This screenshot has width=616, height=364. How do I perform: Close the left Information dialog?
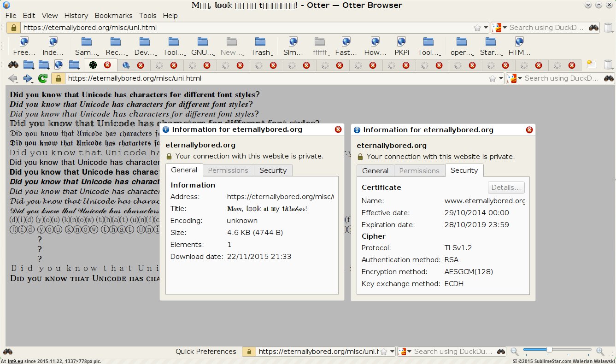coord(338,129)
